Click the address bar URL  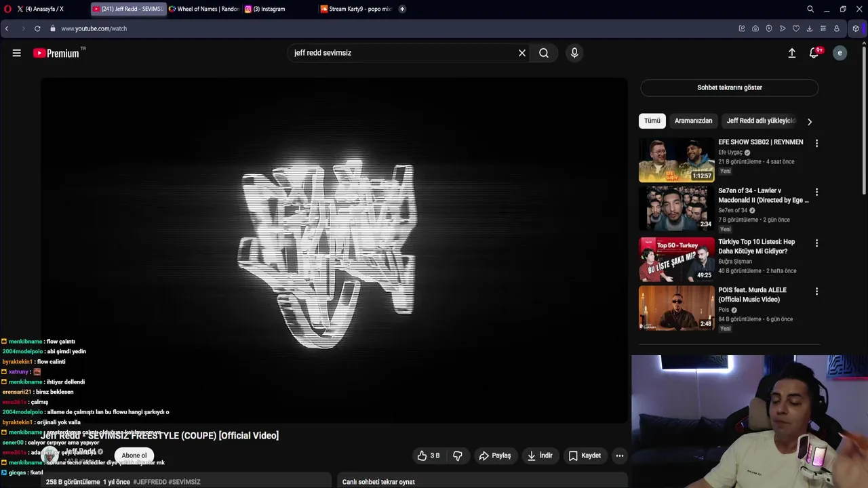tap(94, 28)
